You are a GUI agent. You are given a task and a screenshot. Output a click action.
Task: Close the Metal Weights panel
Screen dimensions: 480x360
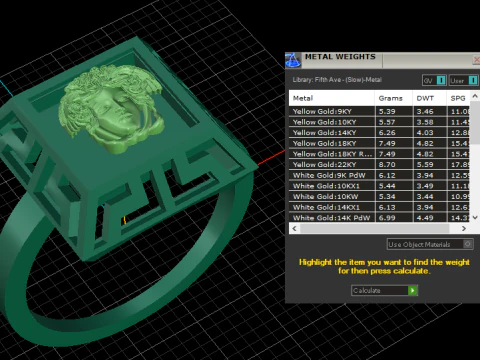(x=476, y=60)
